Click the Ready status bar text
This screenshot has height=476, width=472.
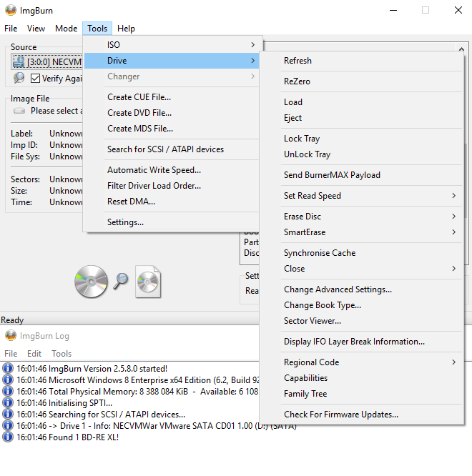tap(12, 320)
